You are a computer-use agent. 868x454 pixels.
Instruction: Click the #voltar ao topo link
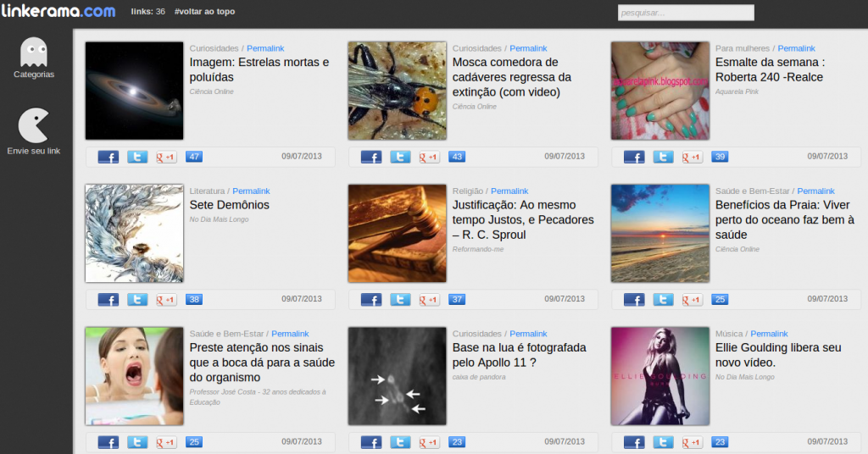205,12
